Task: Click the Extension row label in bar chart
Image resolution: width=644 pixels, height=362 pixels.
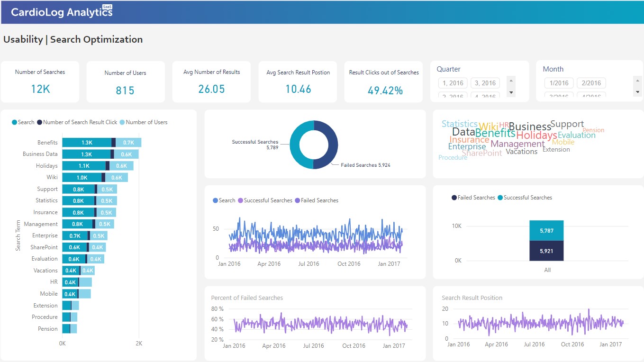Action: 45,306
